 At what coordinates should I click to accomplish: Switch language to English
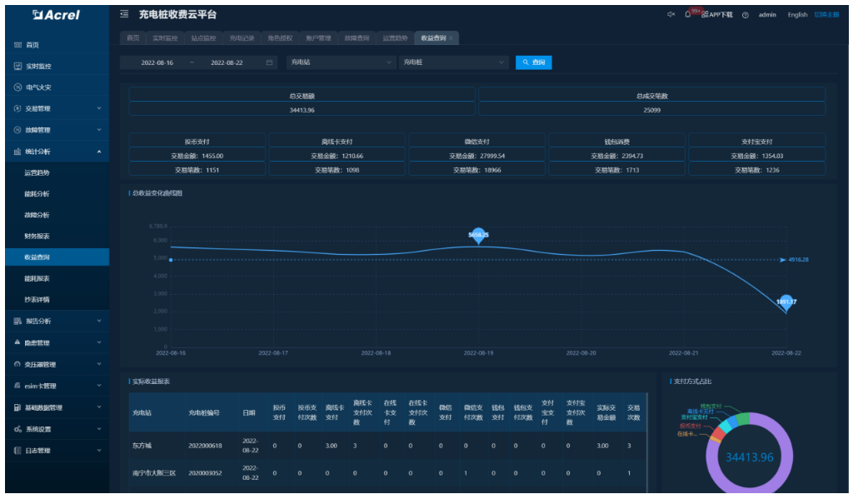click(x=797, y=15)
